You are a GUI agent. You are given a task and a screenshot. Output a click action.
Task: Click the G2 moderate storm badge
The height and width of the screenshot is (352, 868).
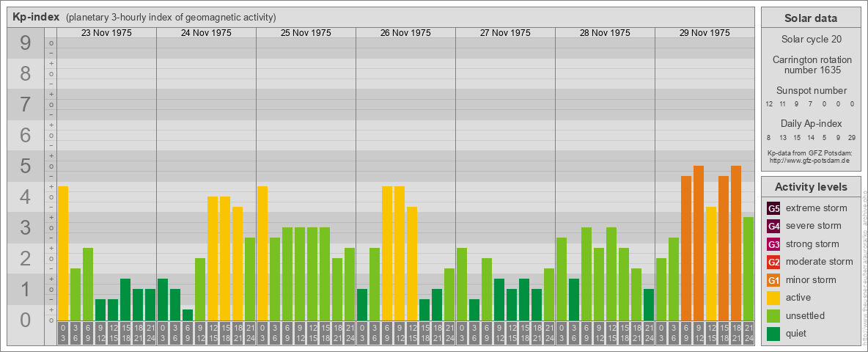(773, 263)
